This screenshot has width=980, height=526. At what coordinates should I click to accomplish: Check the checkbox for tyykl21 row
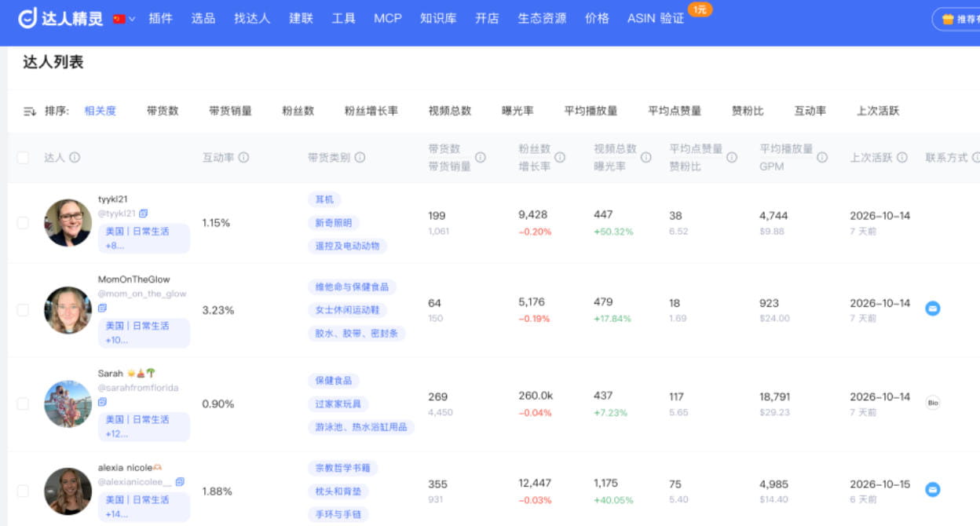click(x=23, y=223)
